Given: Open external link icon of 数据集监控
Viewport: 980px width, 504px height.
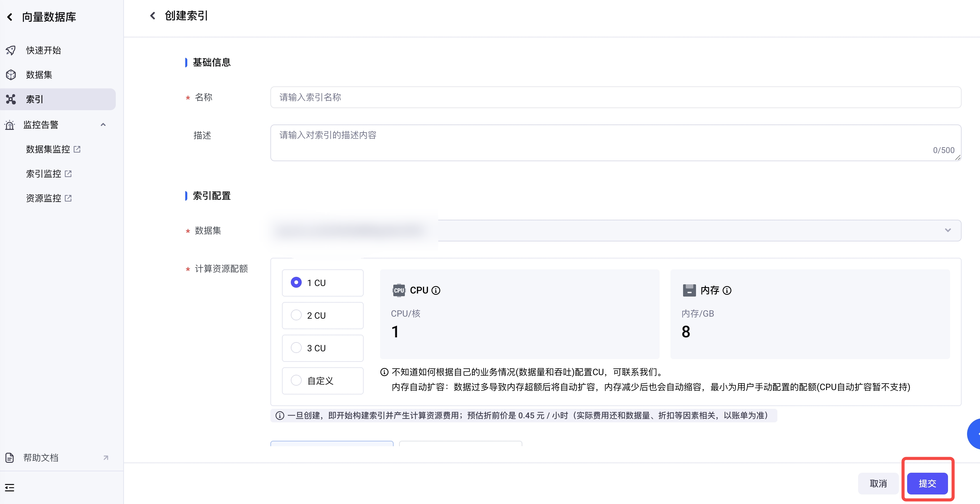Looking at the screenshot, I should pos(77,149).
